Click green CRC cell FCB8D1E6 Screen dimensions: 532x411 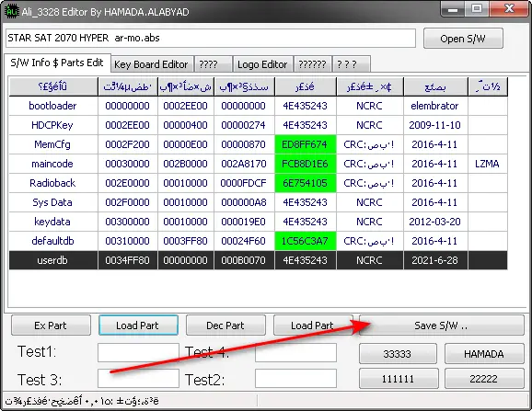coord(306,164)
